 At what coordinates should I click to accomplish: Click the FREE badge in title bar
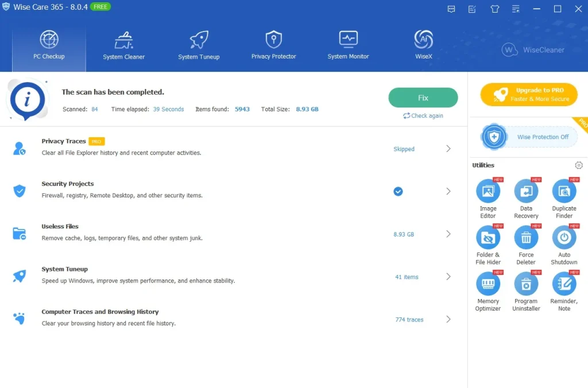100,7
